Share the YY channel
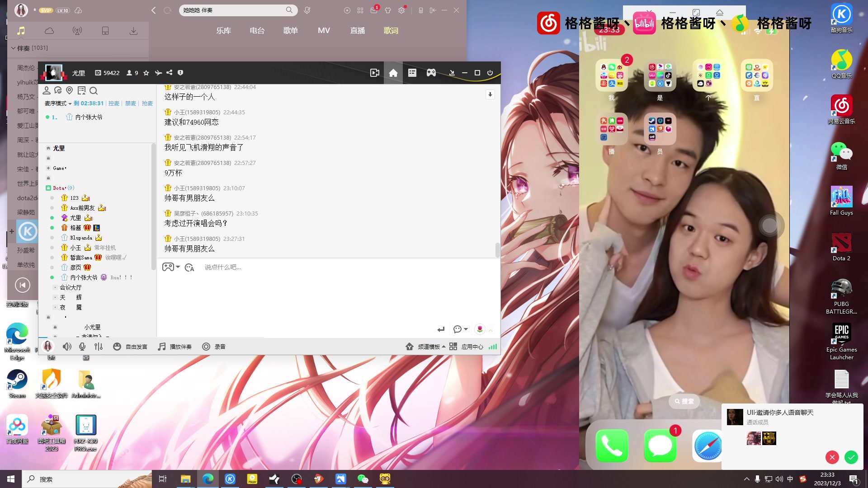Screen dimensions: 868x488 (x=169, y=72)
